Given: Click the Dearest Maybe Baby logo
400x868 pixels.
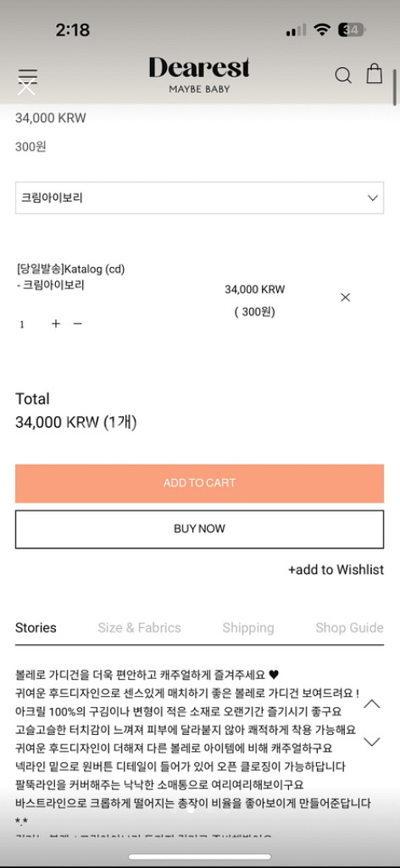Looking at the screenshot, I should 199,75.
